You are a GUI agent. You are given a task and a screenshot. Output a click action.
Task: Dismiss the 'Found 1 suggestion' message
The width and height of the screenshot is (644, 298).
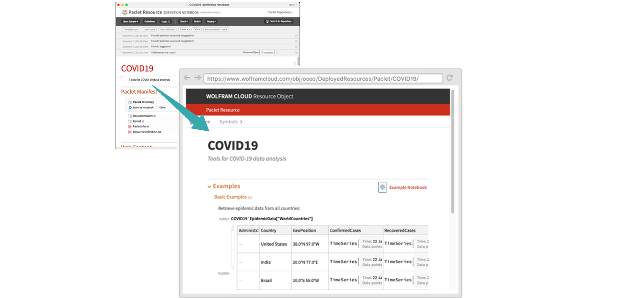pos(296,47)
